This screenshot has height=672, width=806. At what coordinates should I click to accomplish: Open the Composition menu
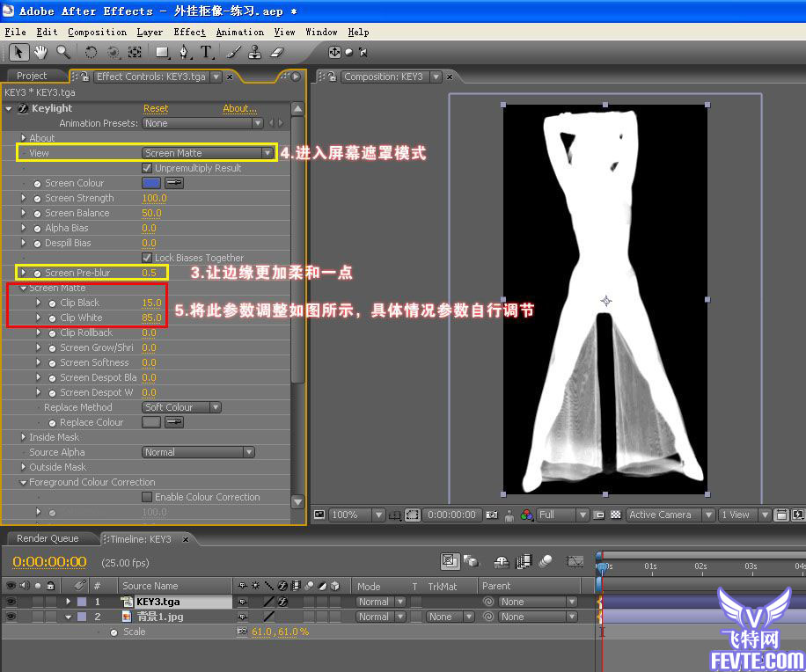97,32
